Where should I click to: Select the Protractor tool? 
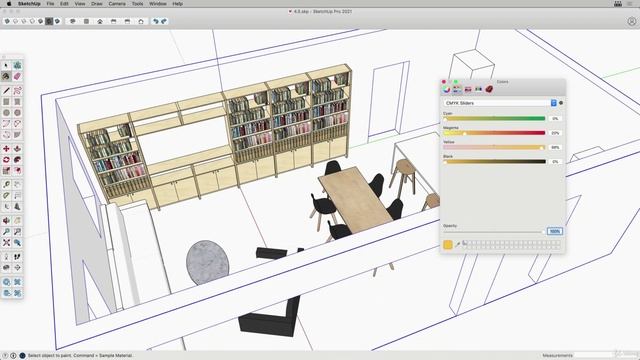pyautogui.click(x=6, y=196)
